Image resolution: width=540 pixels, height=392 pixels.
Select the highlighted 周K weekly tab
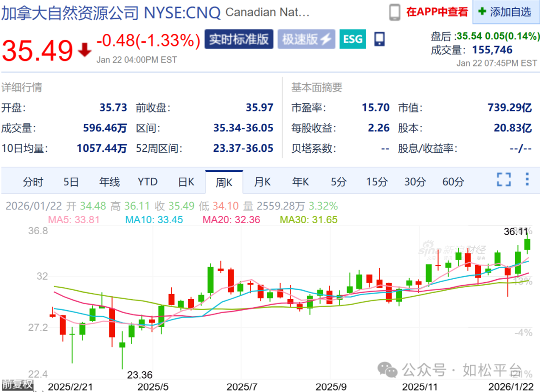pos(224,182)
